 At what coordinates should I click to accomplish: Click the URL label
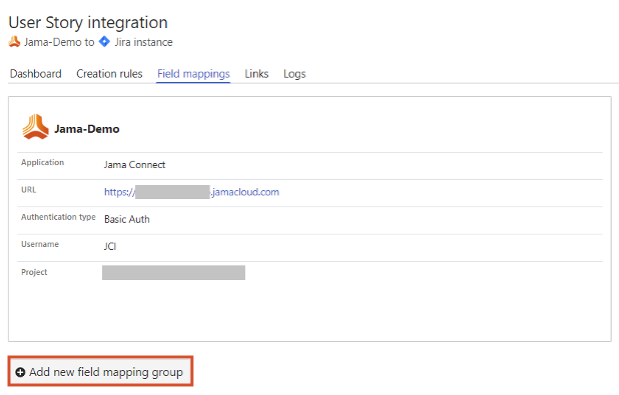pos(28,190)
